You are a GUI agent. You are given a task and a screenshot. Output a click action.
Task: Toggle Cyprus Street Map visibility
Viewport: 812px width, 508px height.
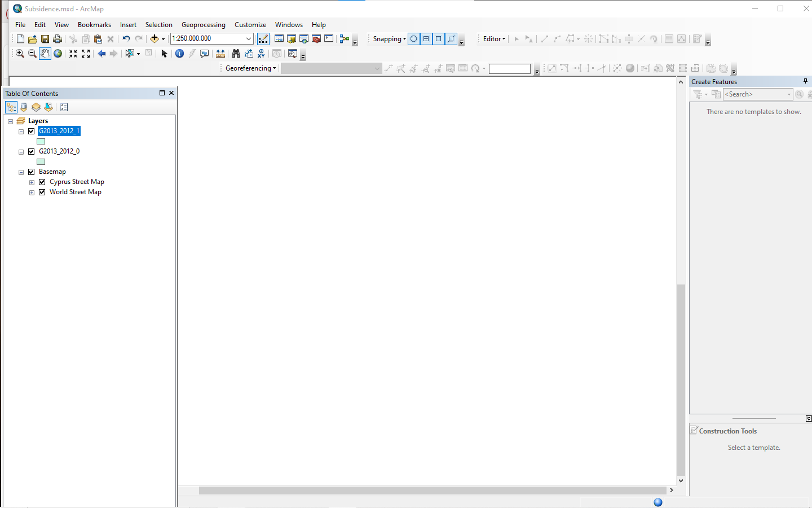(42, 182)
